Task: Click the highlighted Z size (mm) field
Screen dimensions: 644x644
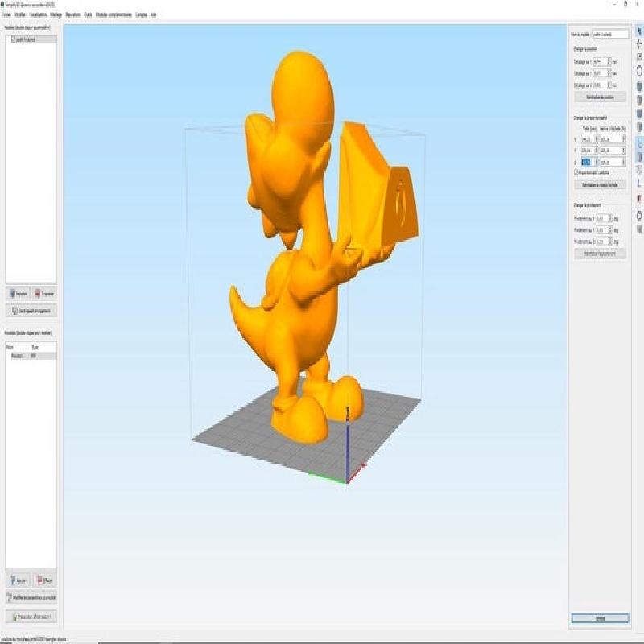Action: click(589, 163)
